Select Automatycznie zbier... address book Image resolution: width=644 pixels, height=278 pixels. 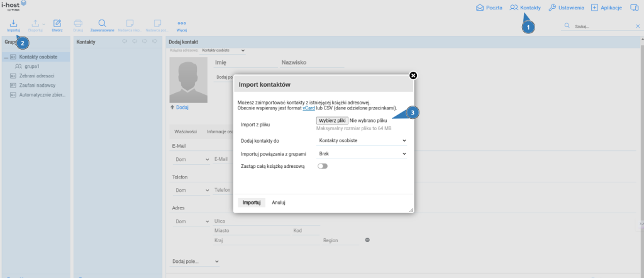pos(42,95)
